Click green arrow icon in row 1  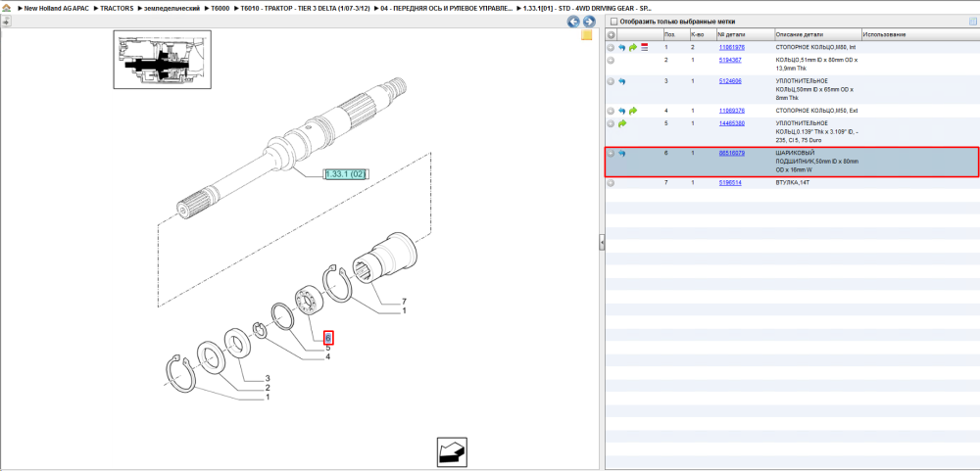tap(633, 47)
